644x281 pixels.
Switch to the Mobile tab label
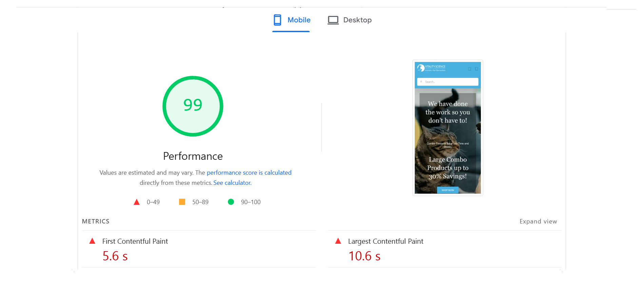click(x=299, y=20)
